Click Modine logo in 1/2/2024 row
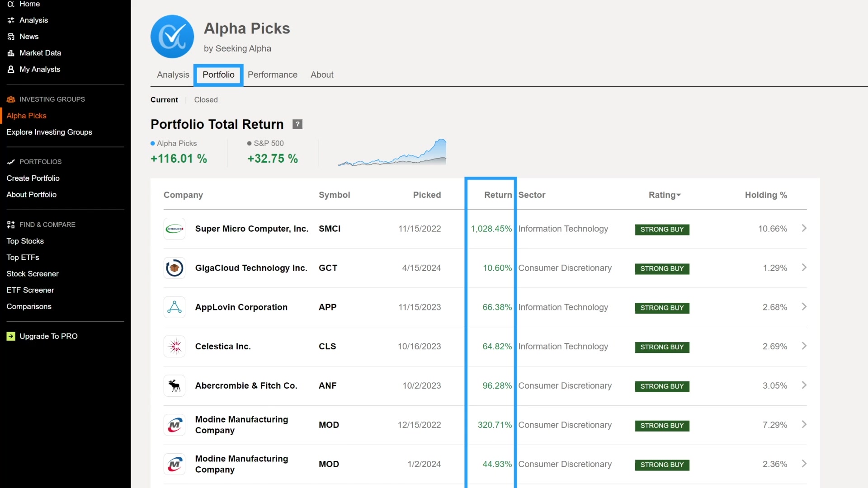 175,464
